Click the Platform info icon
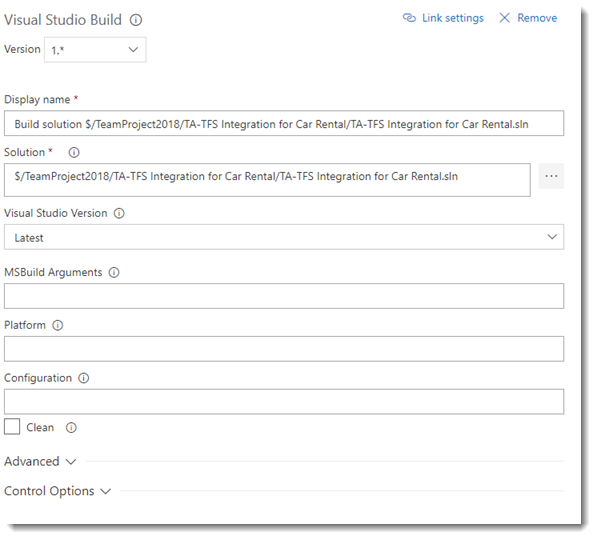Screen dimensions: 596x539 (x=57, y=325)
